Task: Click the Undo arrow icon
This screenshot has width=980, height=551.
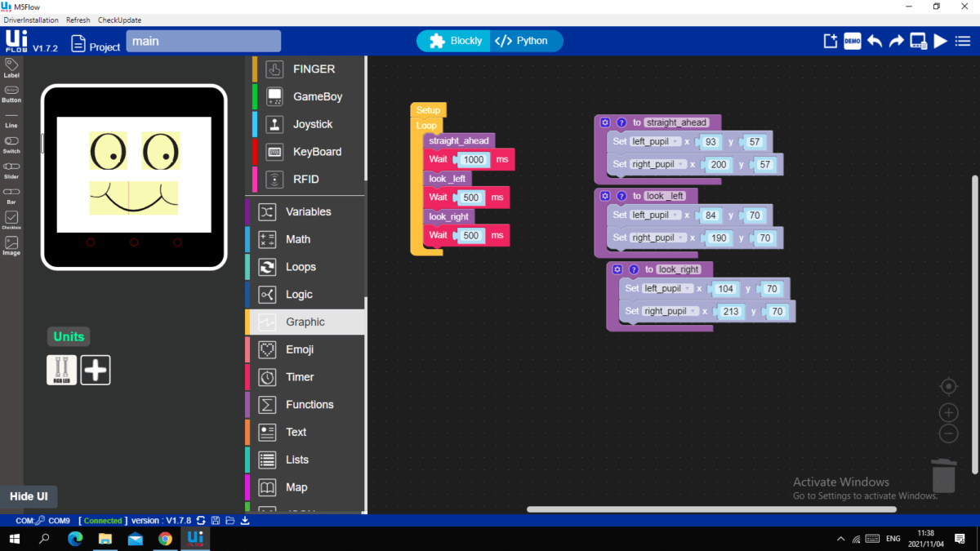Action: [x=875, y=41]
